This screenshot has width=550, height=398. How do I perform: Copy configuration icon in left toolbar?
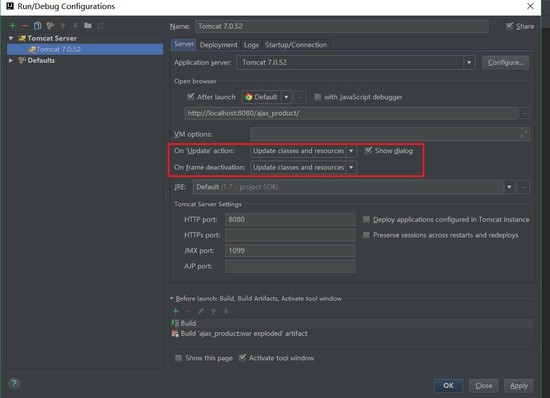point(38,26)
